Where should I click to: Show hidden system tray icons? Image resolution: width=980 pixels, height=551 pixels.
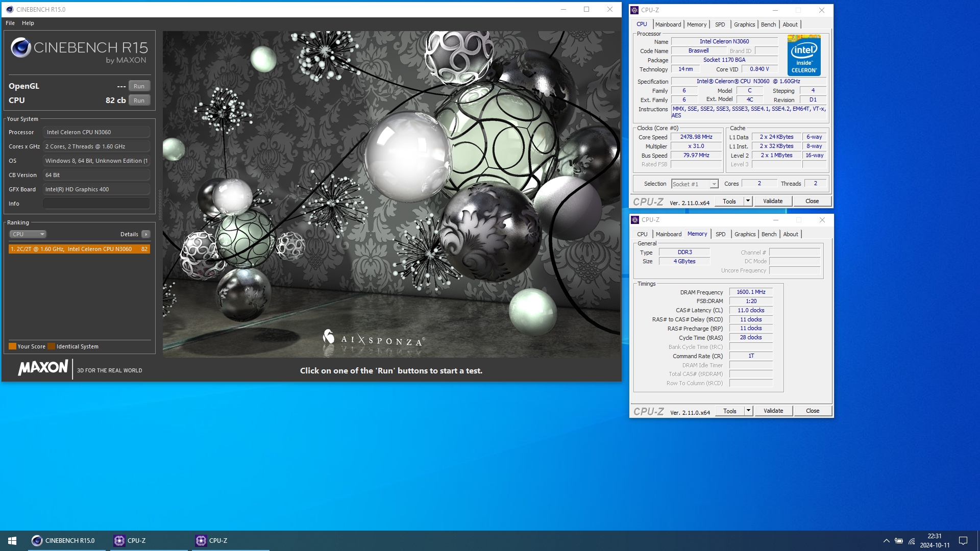pos(886,541)
